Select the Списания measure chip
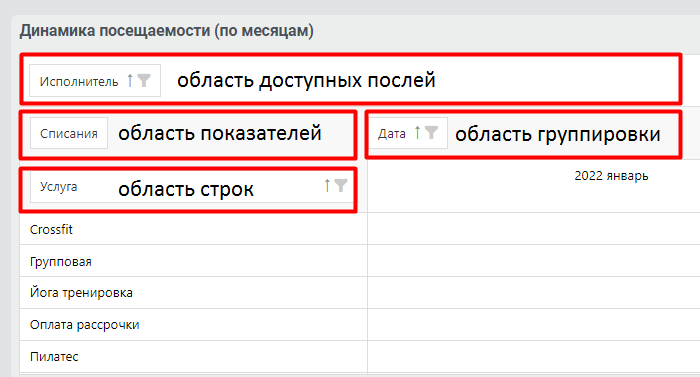 coord(69,133)
